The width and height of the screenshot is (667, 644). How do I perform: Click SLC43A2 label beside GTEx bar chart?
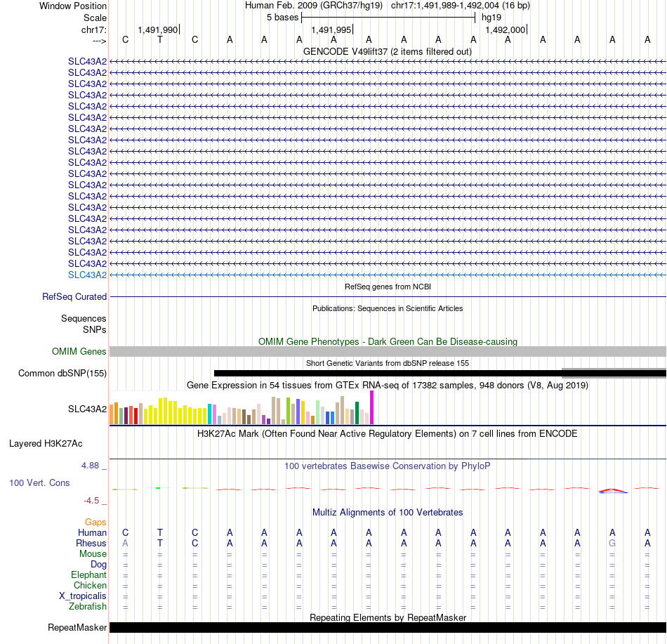pos(87,409)
